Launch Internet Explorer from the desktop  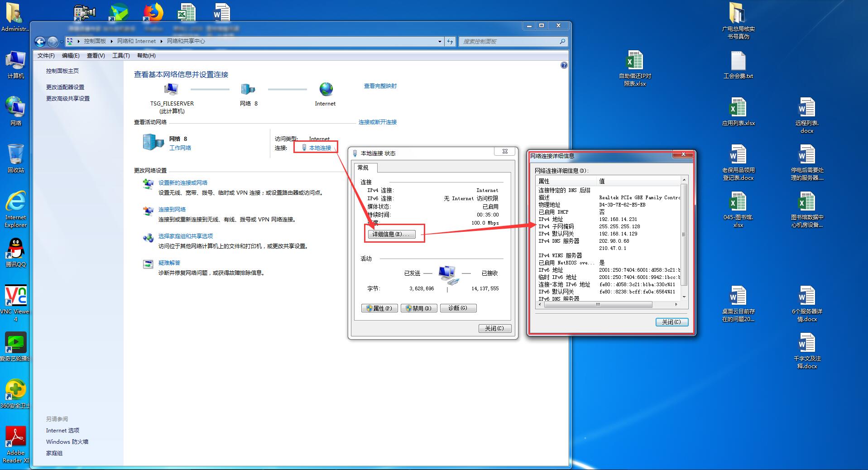[16, 209]
